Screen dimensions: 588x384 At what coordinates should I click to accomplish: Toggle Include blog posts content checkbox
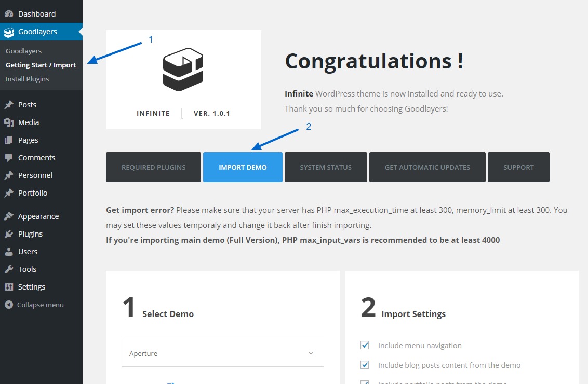[365, 365]
